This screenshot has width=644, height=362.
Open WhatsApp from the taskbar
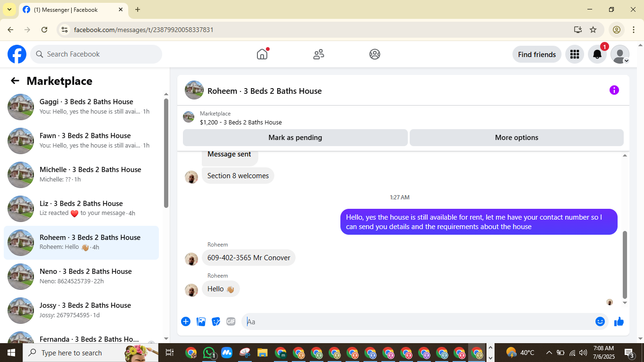[209, 353]
